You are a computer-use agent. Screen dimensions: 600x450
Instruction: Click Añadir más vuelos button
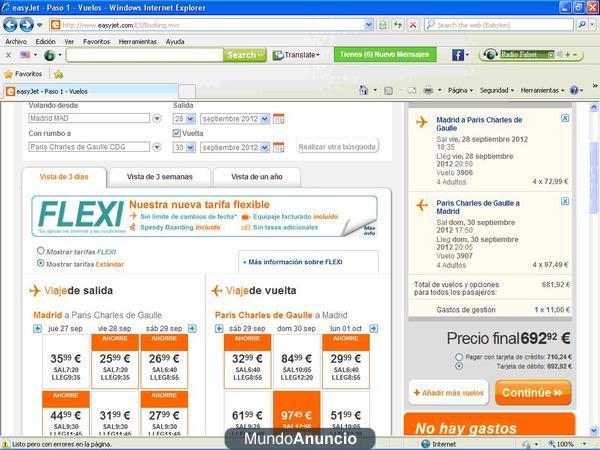click(449, 393)
